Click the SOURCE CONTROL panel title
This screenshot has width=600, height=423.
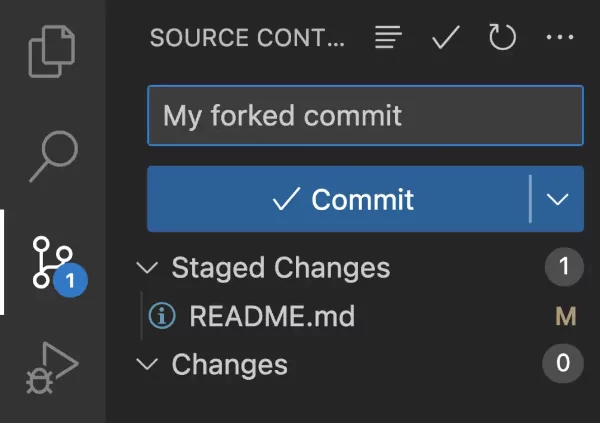click(246, 39)
